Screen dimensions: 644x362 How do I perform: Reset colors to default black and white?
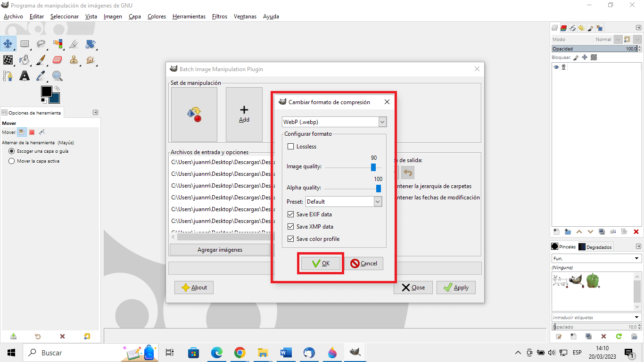tap(43, 100)
